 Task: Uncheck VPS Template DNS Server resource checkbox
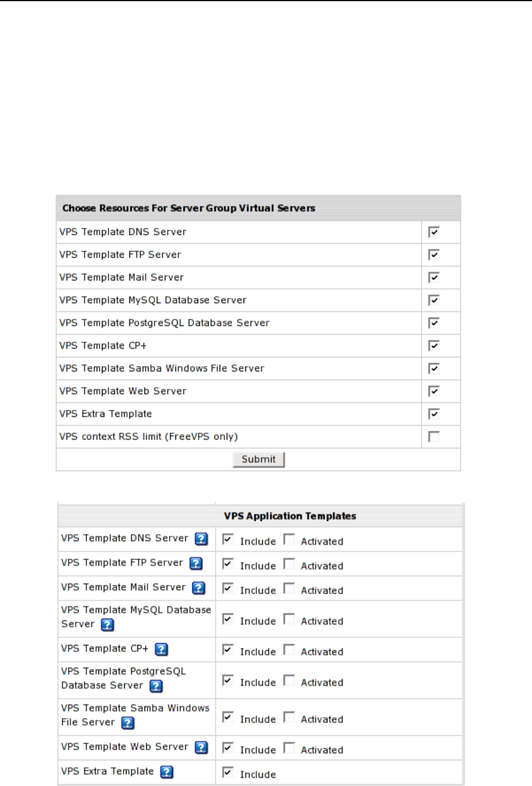coord(434,232)
